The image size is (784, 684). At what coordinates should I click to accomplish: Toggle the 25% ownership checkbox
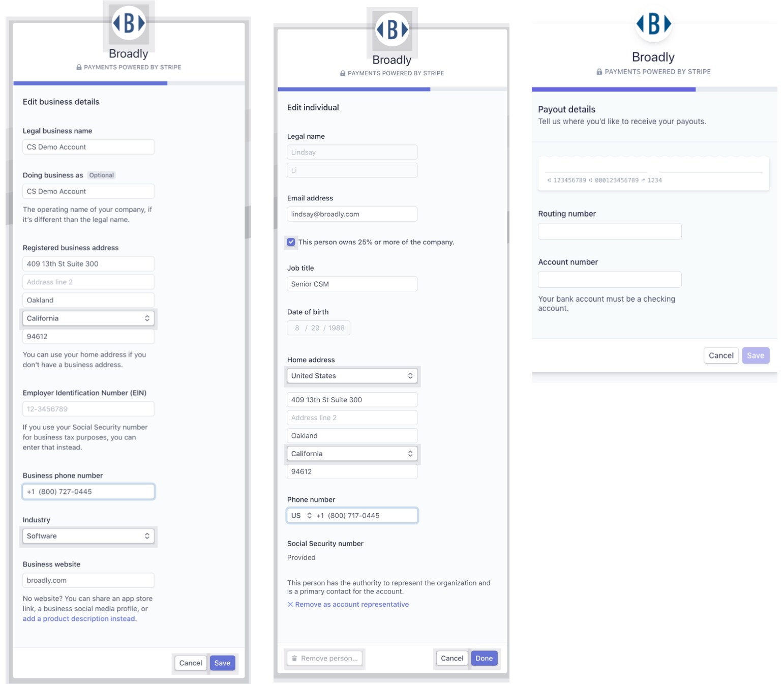coord(291,242)
